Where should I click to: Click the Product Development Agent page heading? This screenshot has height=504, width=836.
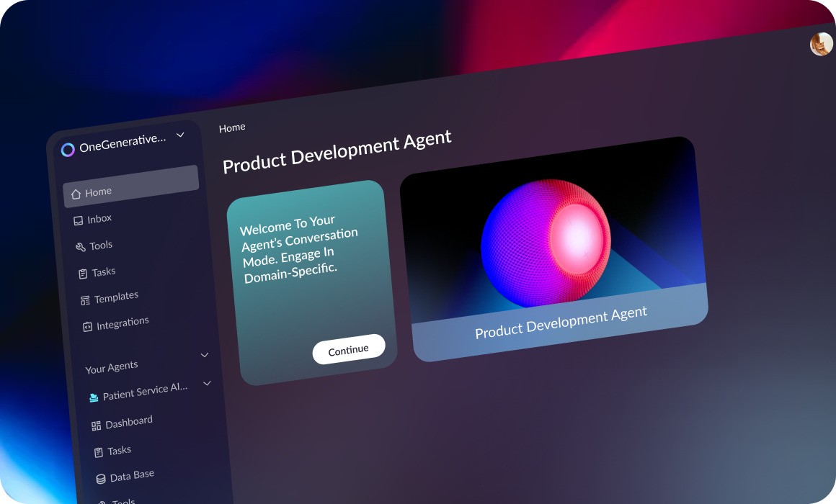point(337,152)
